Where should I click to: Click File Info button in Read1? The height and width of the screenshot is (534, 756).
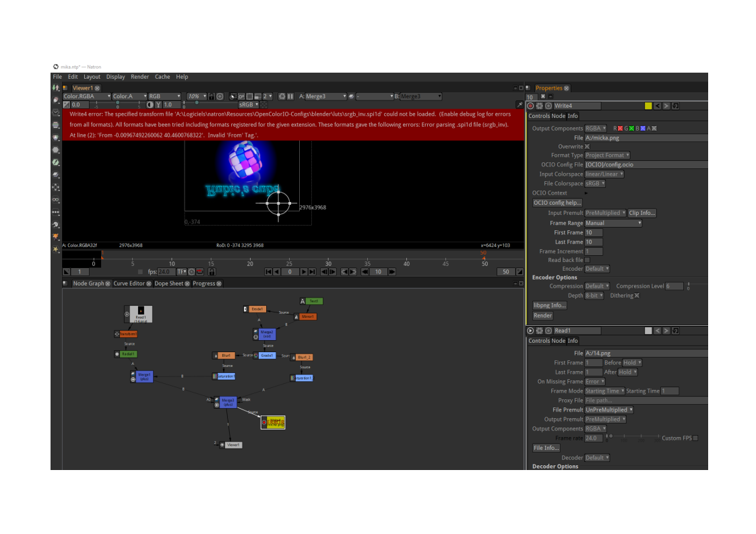tap(546, 448)
